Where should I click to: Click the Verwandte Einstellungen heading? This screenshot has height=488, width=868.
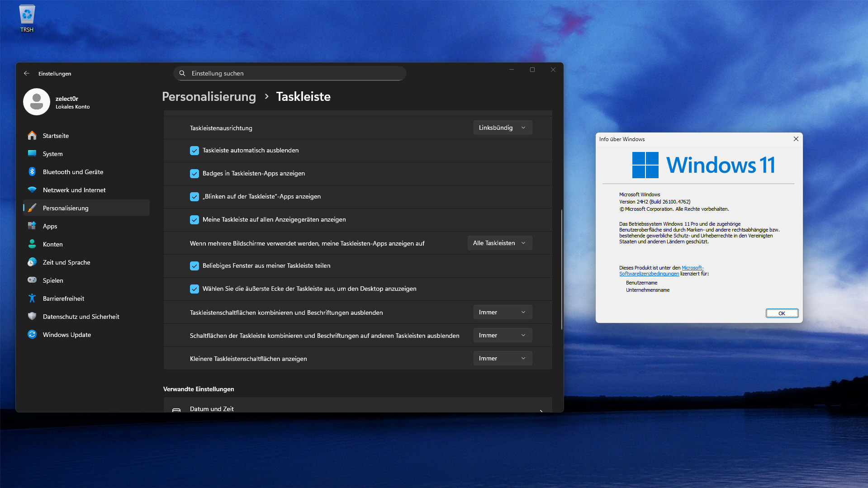pyautogui.click(x=199, y=389)
